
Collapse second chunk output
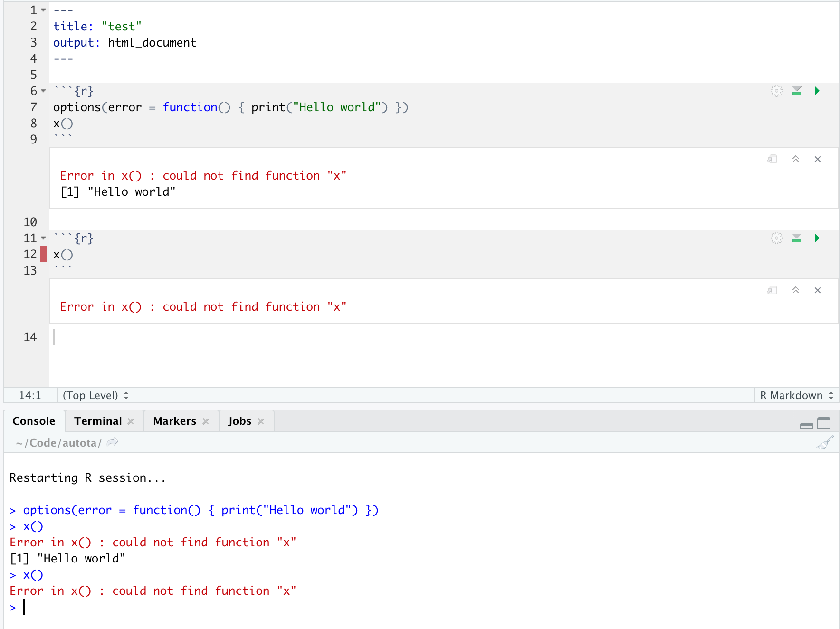pyautogui.click(x=796, y=290)
